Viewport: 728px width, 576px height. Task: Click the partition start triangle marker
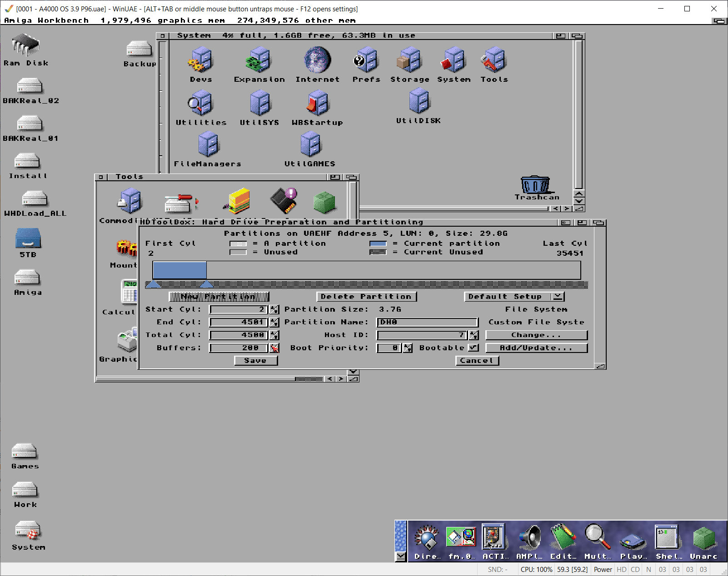(x=153, y=285)
